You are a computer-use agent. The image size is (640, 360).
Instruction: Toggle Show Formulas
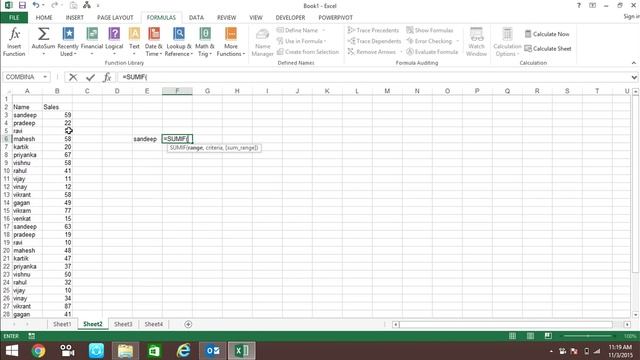[x=430, y=30]
